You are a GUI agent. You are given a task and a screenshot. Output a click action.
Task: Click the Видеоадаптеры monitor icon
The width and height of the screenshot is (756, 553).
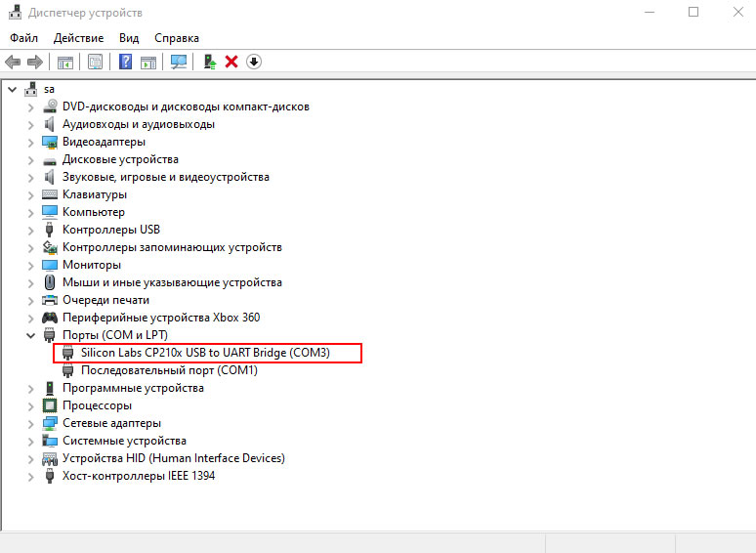(x=50, y=142)
